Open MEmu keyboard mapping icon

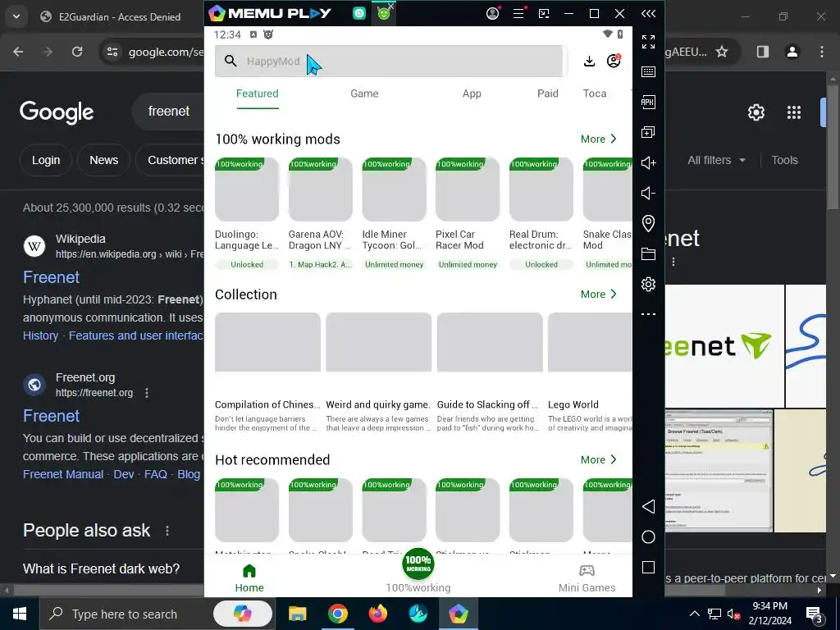(648, 72)
